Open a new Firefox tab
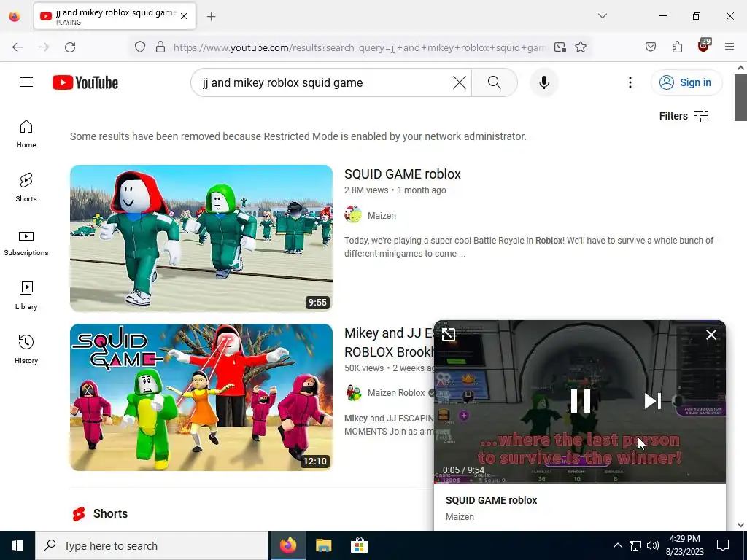The width and height of the screenshot is (747, 560). [x=211, y=17]
